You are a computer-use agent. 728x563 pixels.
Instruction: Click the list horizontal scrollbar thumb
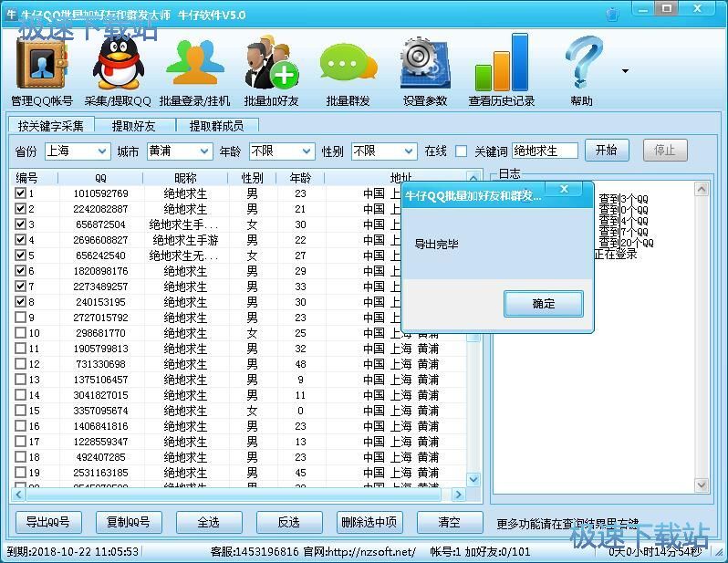pos(234,495)
